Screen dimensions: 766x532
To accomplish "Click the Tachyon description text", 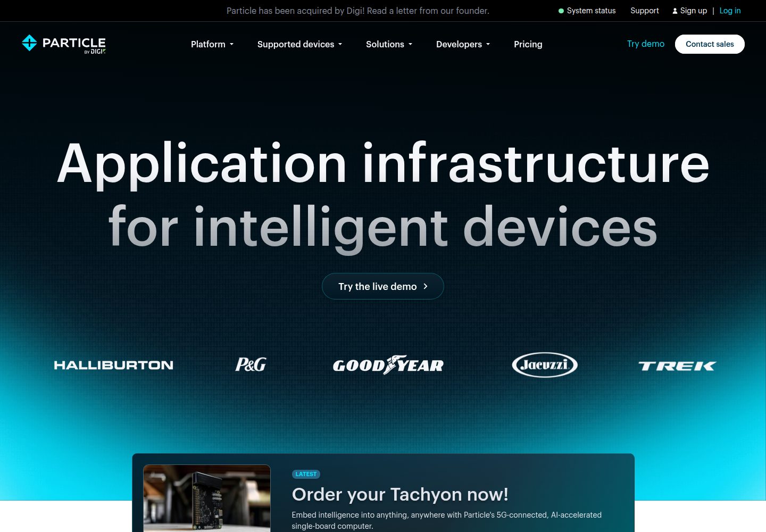I will click(447, 520).
